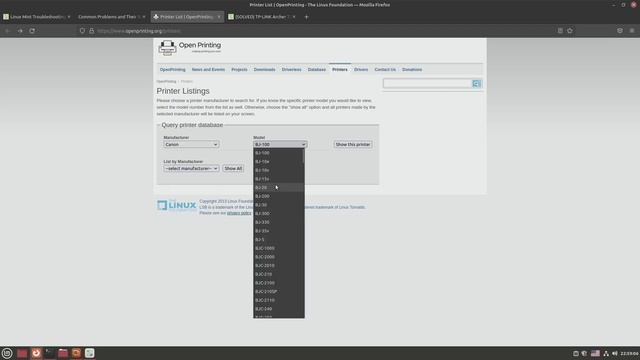Screen dimensions: 640x360
Task: Toggle reader view in the address bar
Action: point(560,31)
